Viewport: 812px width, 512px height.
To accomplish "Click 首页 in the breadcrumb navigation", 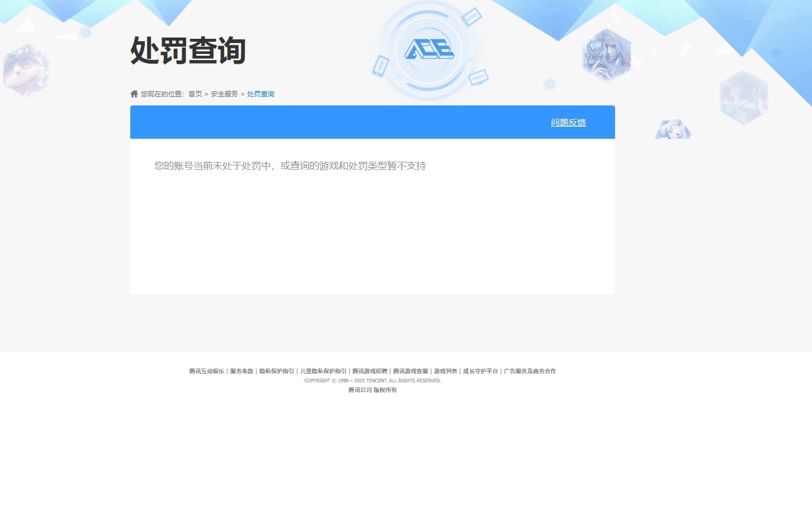I will coord(195,94).
